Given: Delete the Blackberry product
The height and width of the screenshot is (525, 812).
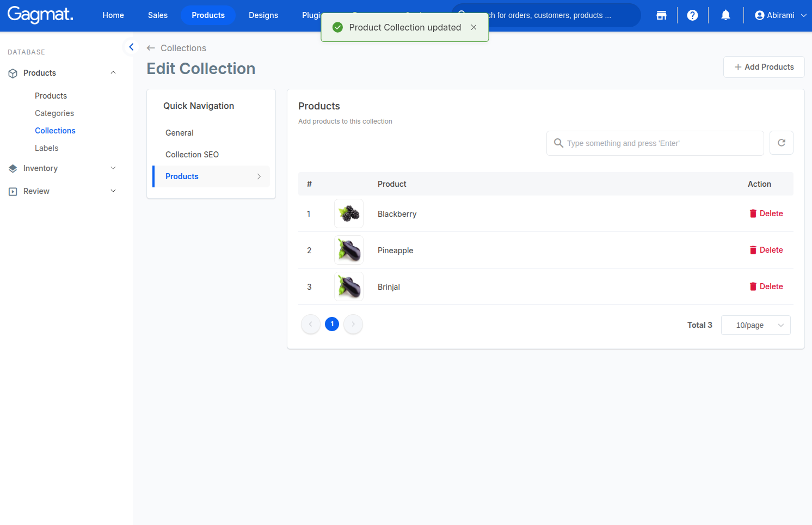Looking at the screenshot, I should (766, 213).
